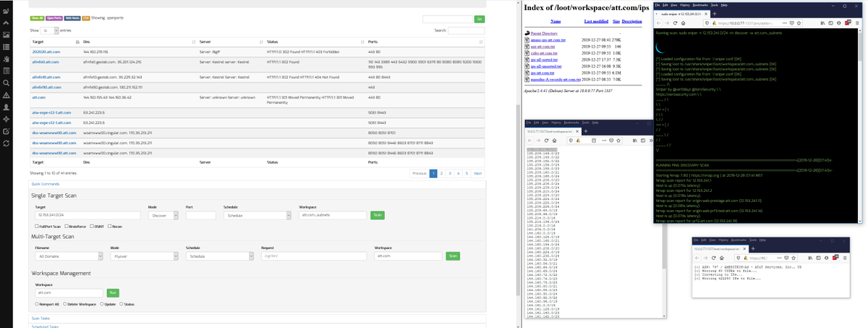The image size is (868, 328).
Task: Click the Open Ports filter button
Action: (x=54, y=17)
